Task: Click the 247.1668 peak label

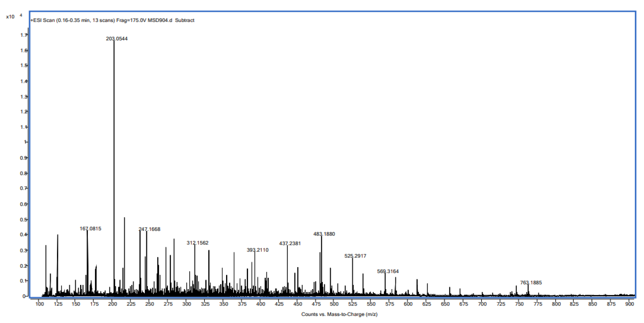Action: point(149,229)
